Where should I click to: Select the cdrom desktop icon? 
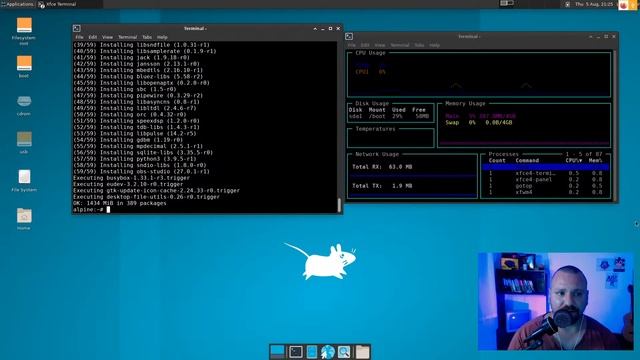[24, 104]
